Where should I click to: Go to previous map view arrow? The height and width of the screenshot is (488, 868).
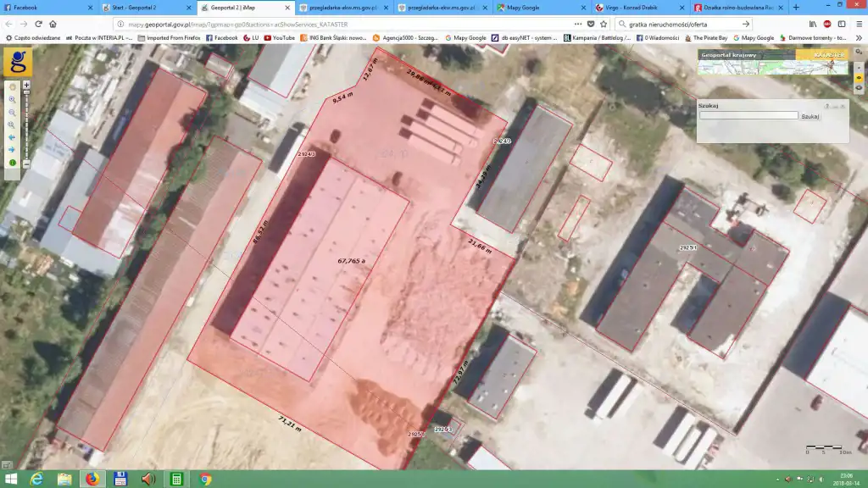tap(13, 137)
